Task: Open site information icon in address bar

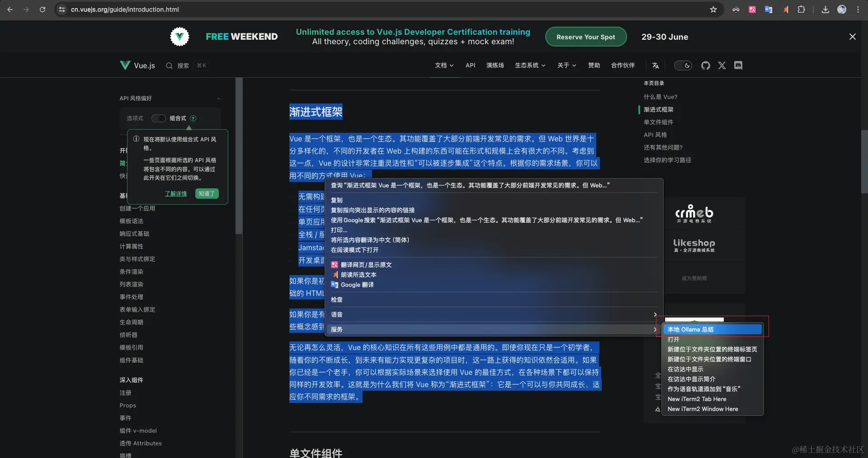Action: (x=62, y=9)
